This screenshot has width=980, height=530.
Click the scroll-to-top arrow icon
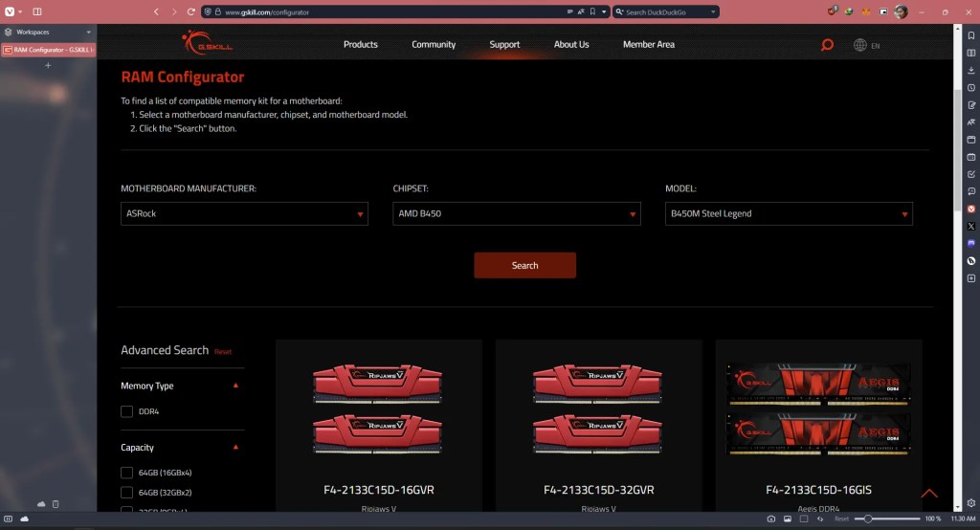coord(928,494)
